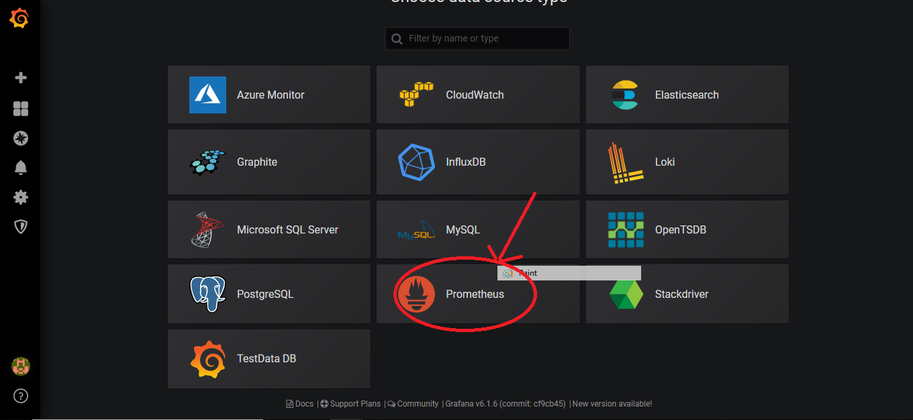Open the Dashboards grid icon

20,108
